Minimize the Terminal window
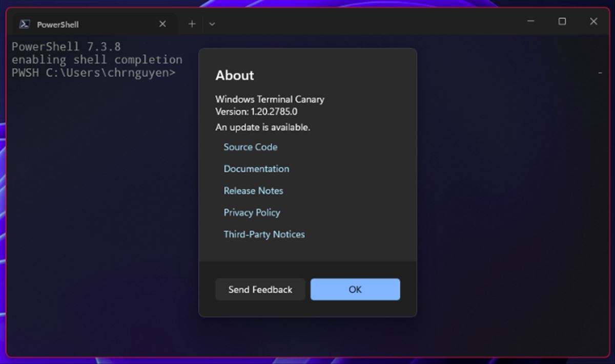 click(x=531, y=22)
